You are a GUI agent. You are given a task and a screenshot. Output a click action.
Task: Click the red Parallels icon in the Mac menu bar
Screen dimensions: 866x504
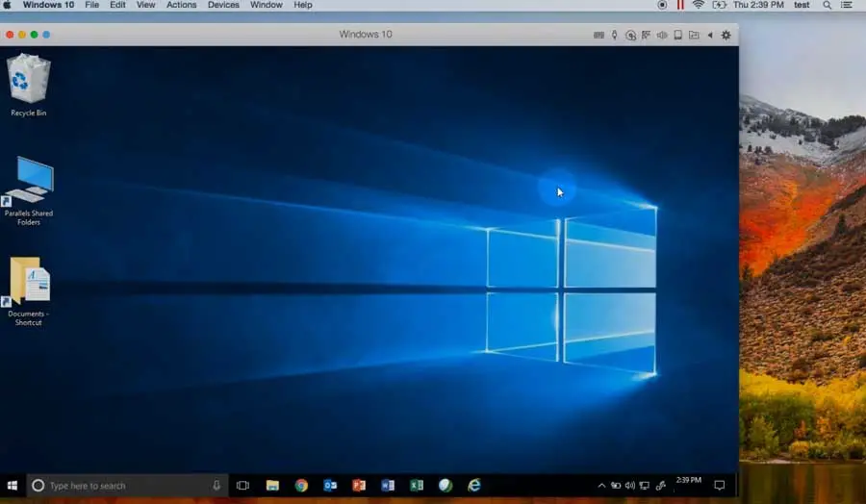pos(680,5)
